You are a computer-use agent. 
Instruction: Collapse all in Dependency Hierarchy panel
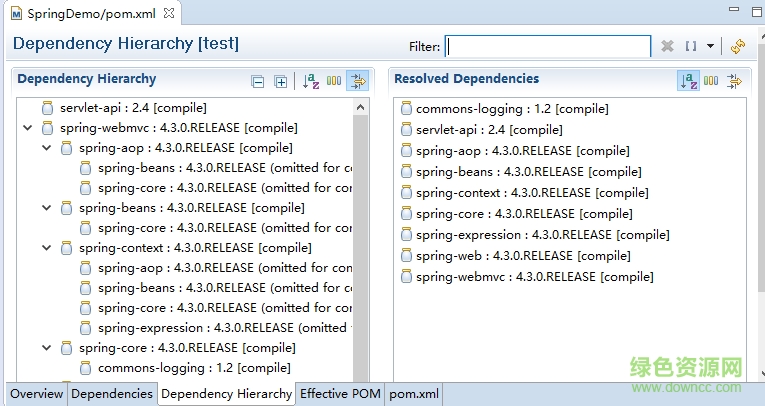[x=258, y=81]
